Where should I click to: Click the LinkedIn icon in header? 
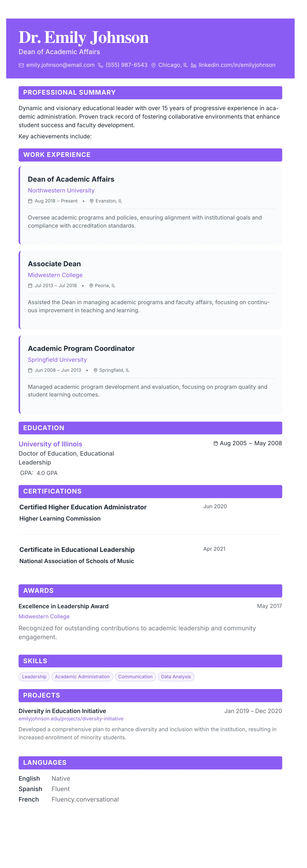(194, 65)
